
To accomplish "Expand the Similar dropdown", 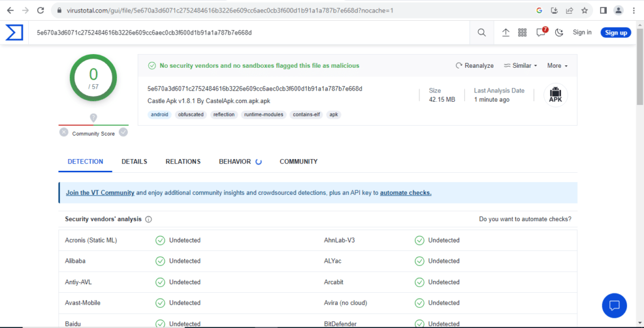I will pyautogui.click(x=521, y=66).
